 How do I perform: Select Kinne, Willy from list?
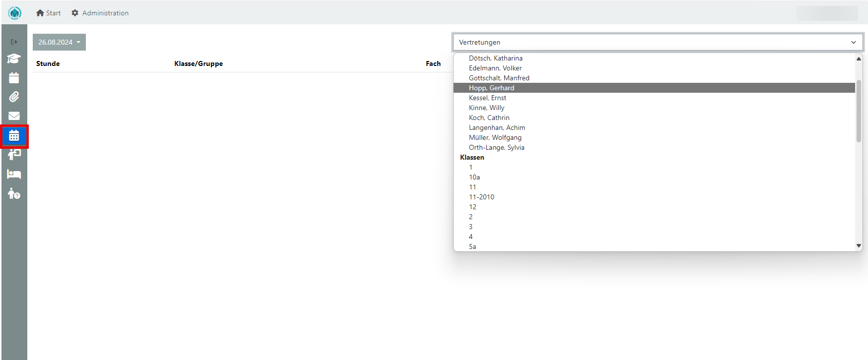pos(654,108)
